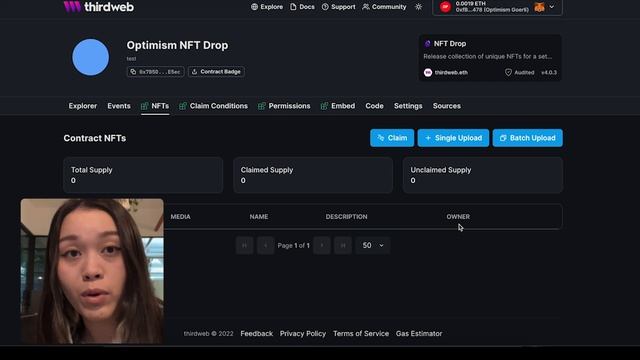
Task: Open the Community link
Action: 384,7
